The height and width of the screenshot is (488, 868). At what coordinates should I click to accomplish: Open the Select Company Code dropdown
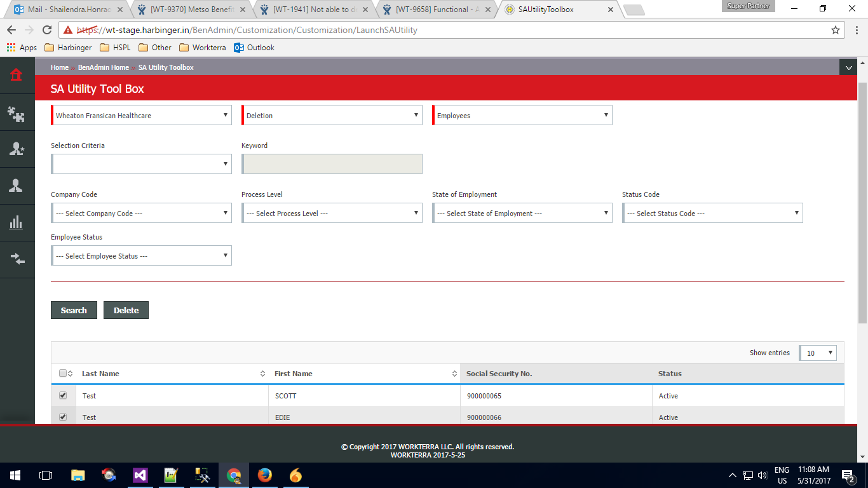tap(141, 213)
